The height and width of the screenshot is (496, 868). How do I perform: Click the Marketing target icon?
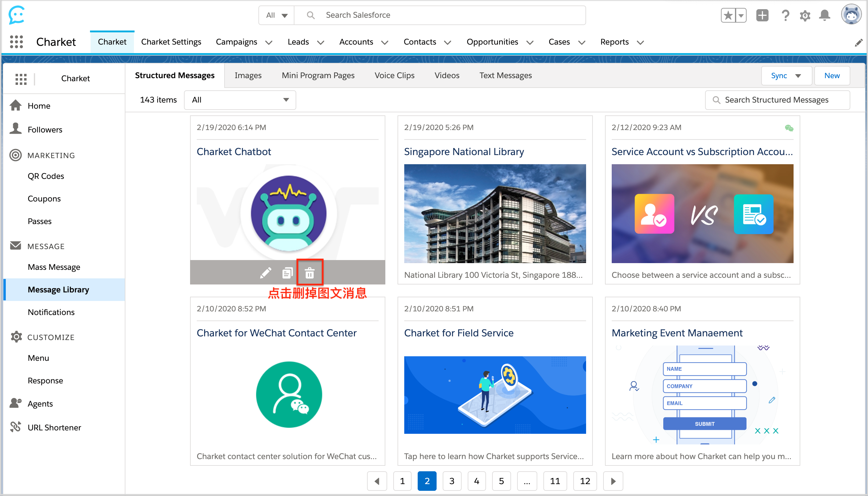pyautogui.click(x=16, y=155)
